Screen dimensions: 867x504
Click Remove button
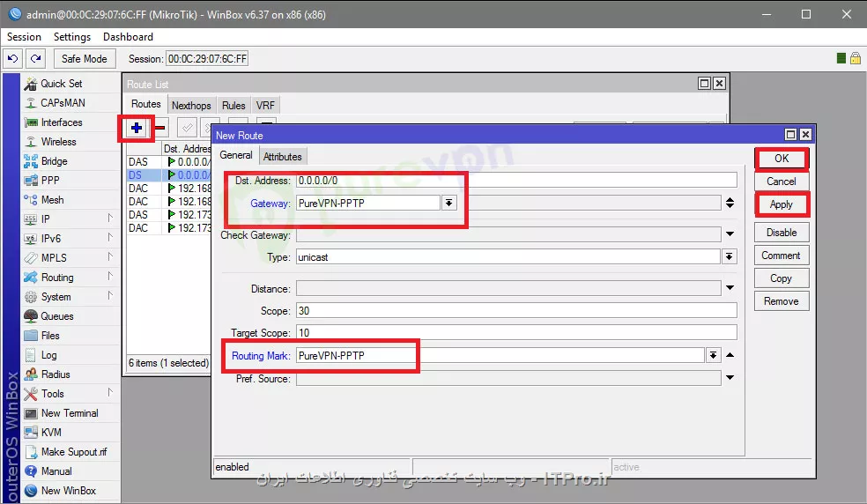pyautogui.click(x=782, y=301)
